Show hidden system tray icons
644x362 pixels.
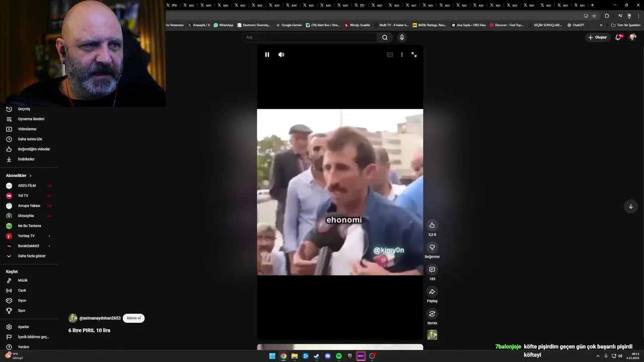598,356
